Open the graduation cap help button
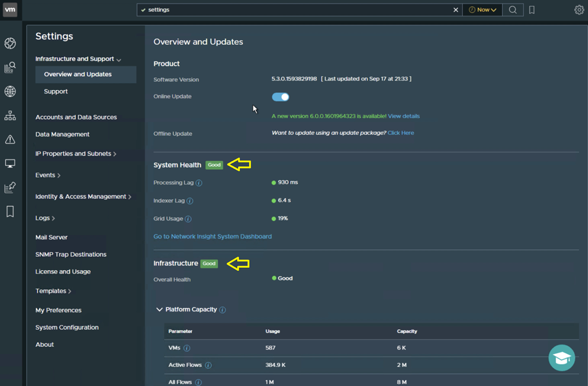This screenshot has width=588, height=386. point(561,358)
